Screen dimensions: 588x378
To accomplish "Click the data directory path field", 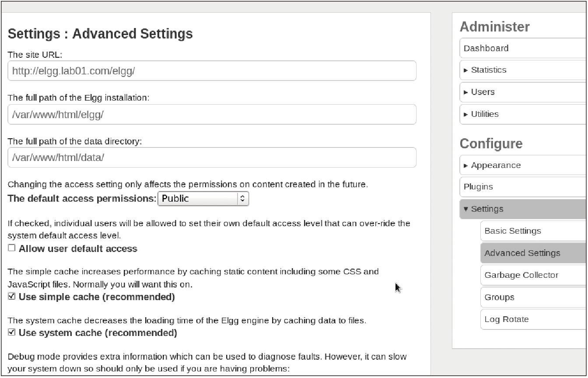I will 212,157.
